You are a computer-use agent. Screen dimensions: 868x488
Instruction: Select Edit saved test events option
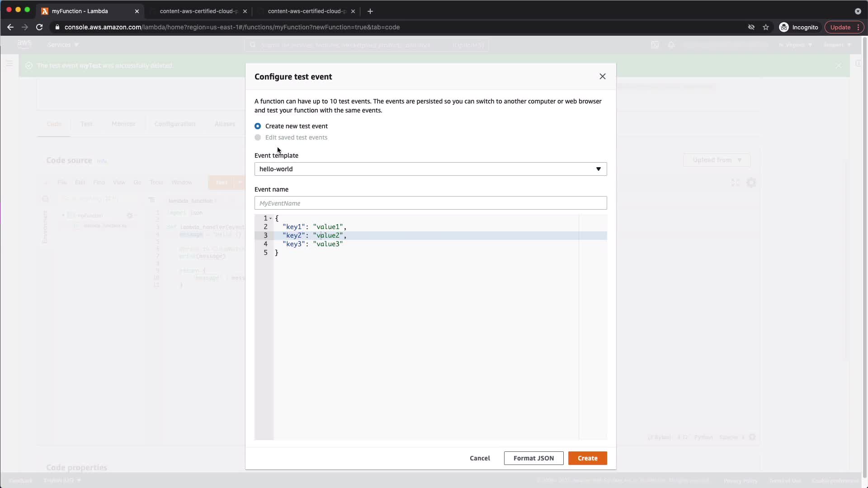(258, 137)
